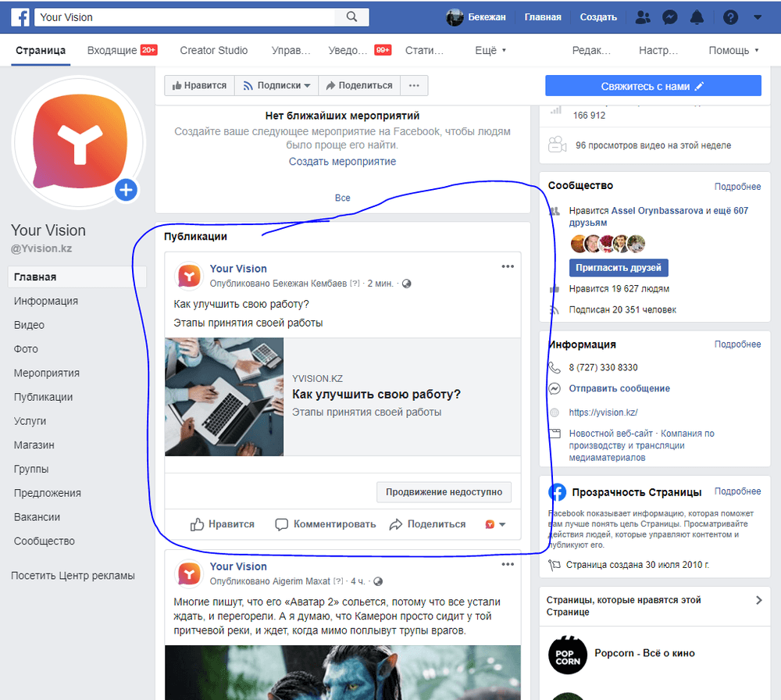Open the Ещё dropdown menu

pyautogui.click(x=490, y=50)
